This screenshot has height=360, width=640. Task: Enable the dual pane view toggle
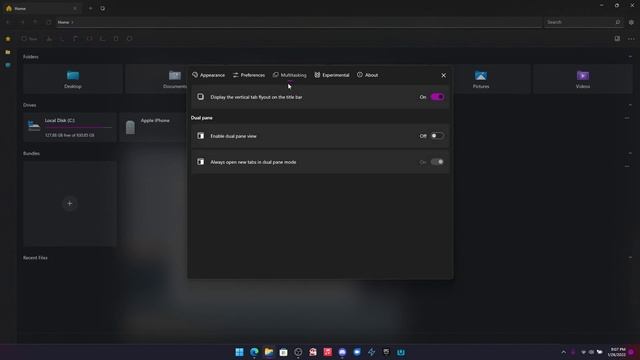(437, 136)
